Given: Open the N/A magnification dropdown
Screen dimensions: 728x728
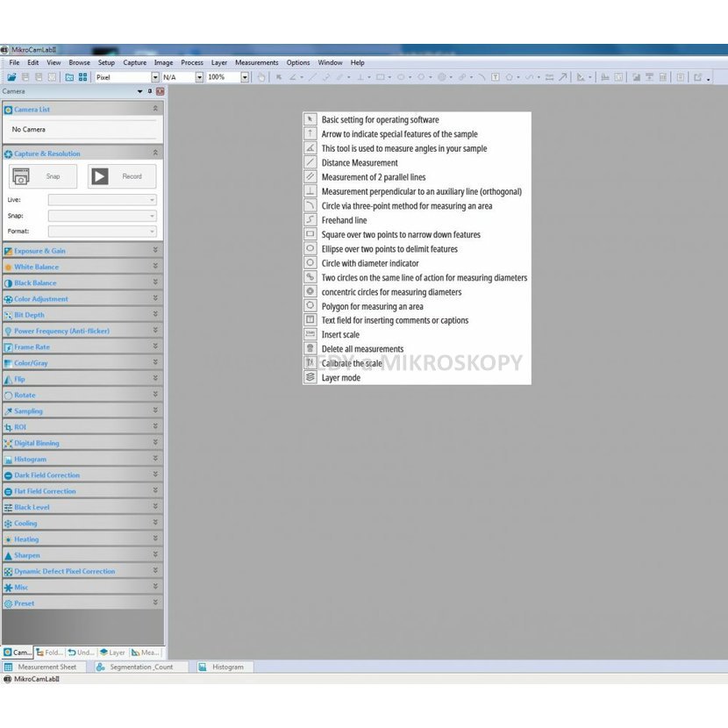Looking at the screenshot, I should pos(199,77).
